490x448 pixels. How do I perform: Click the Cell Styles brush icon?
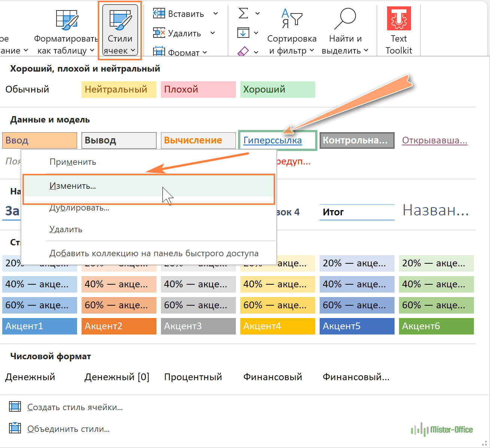coord(120,19)
